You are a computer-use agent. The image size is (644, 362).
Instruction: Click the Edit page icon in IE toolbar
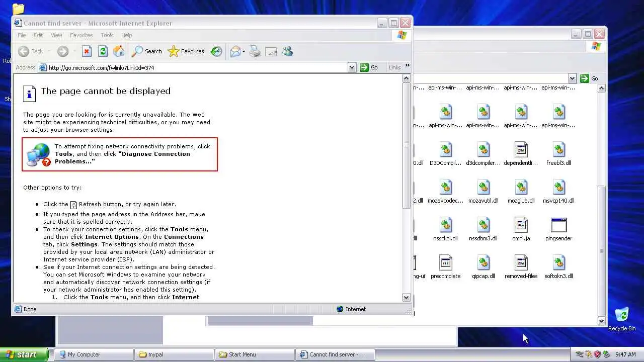click(x=271, y=51)
